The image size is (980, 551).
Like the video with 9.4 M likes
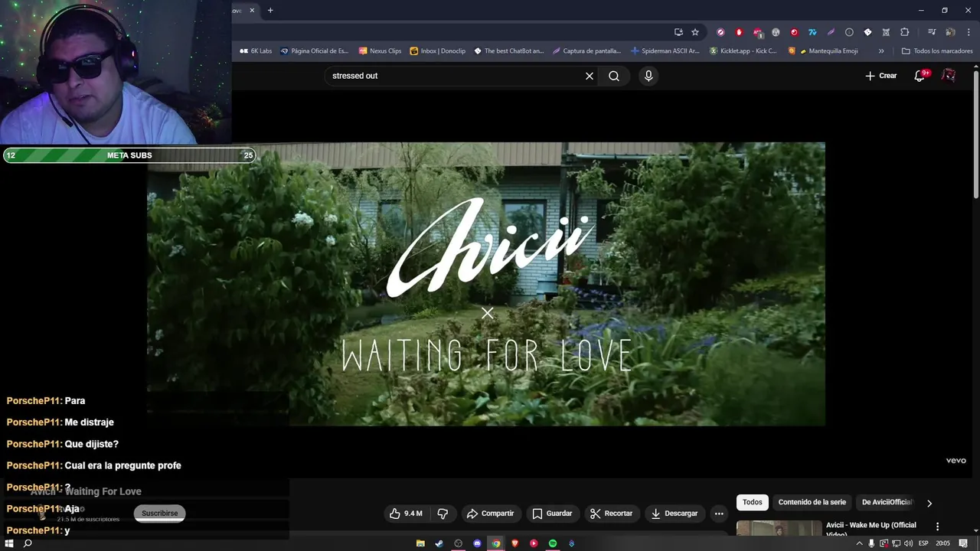406,514
